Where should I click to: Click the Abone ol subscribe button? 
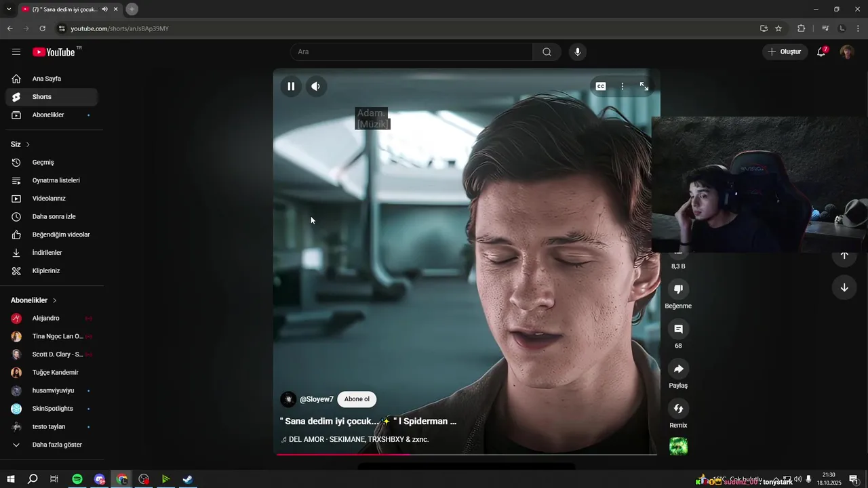(x=357, y=399)
